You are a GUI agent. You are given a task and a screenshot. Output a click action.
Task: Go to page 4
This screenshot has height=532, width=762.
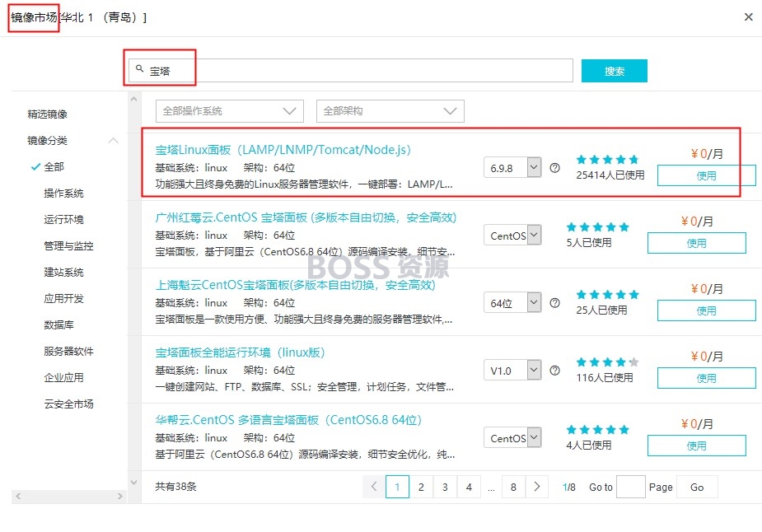tap(469, 487)
